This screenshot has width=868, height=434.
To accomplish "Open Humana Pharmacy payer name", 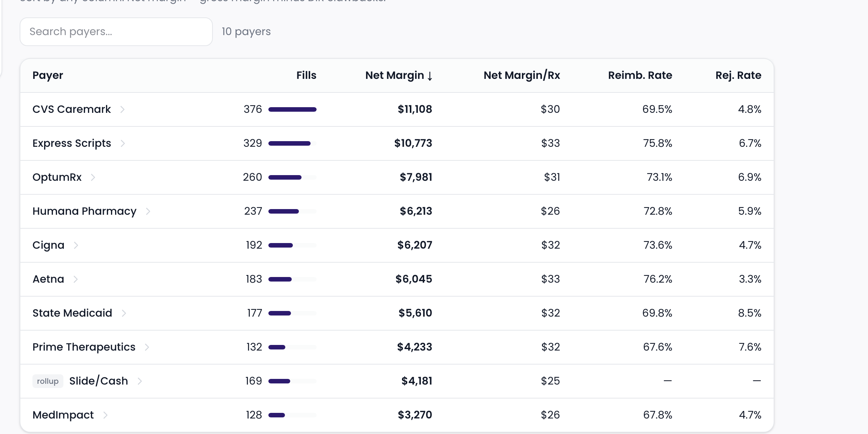I will (x=85, y=211).
